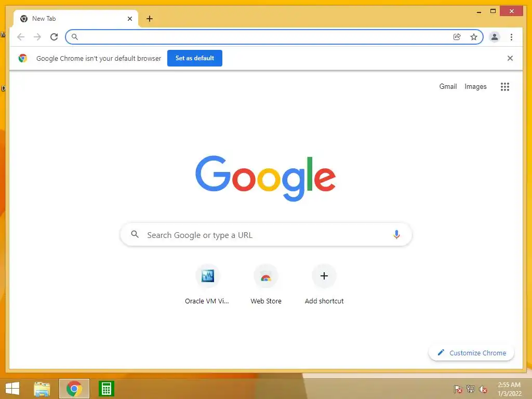This screenshot has height=399, width=532.
Task: Bookmark this tab with the star icon
Action: (x=474, y=37)
